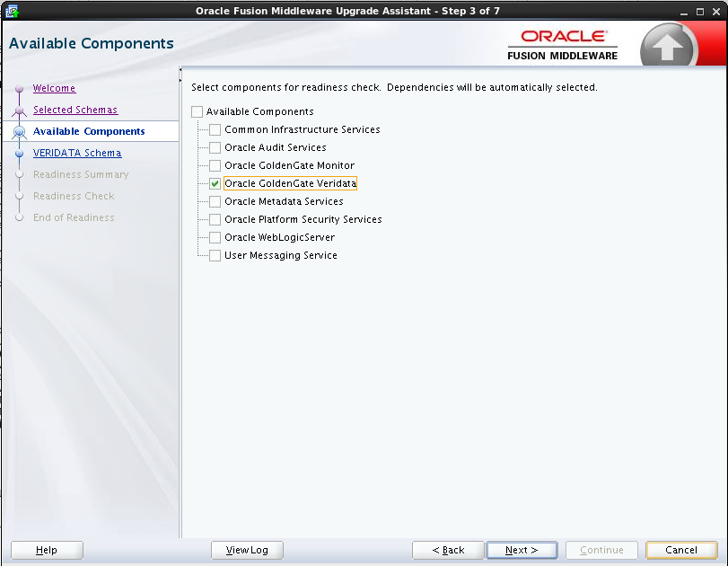Screen dimensions: 728x566
Task: Click the Oracle Fusion Middleware logo
Action: click(x=562, y=46)
